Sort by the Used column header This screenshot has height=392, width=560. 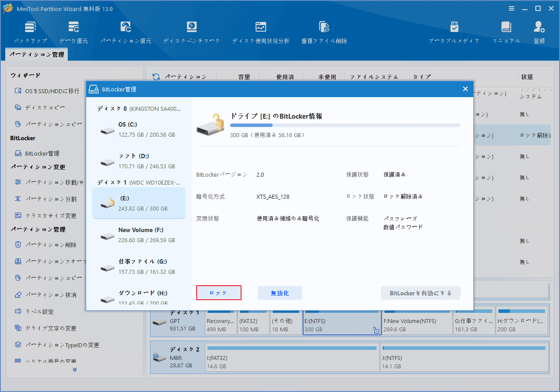coord(285,77)
